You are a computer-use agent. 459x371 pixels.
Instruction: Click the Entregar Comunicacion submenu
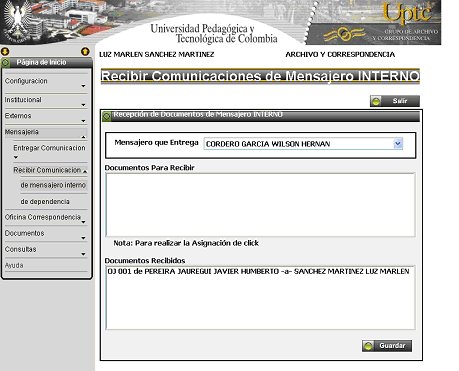pos(49,148)
